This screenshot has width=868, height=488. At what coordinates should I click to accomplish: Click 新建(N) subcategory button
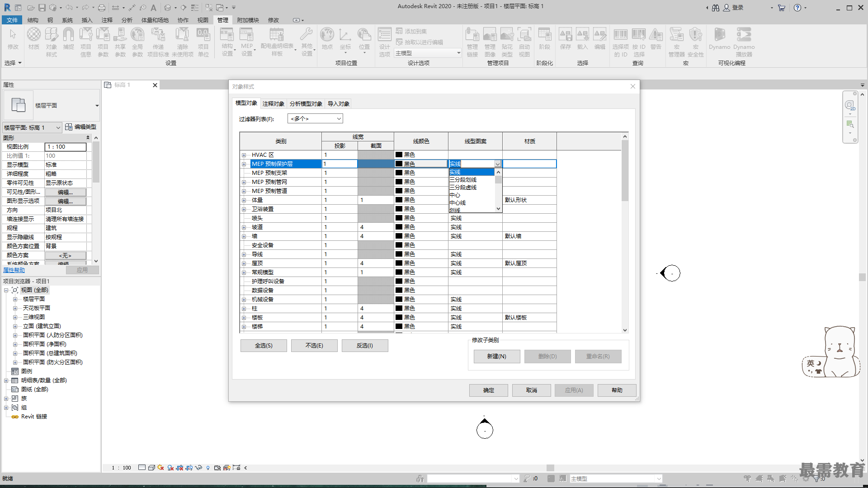coord(497,357)
